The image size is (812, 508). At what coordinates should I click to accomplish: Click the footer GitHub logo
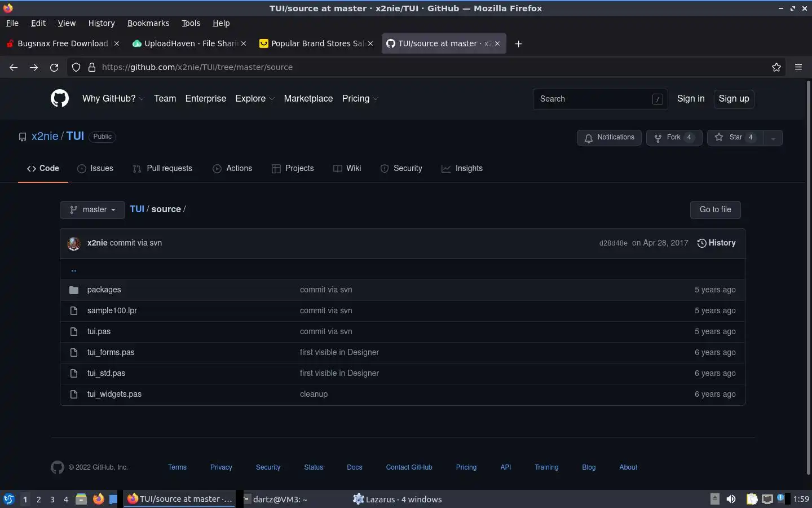coord(58,467)
